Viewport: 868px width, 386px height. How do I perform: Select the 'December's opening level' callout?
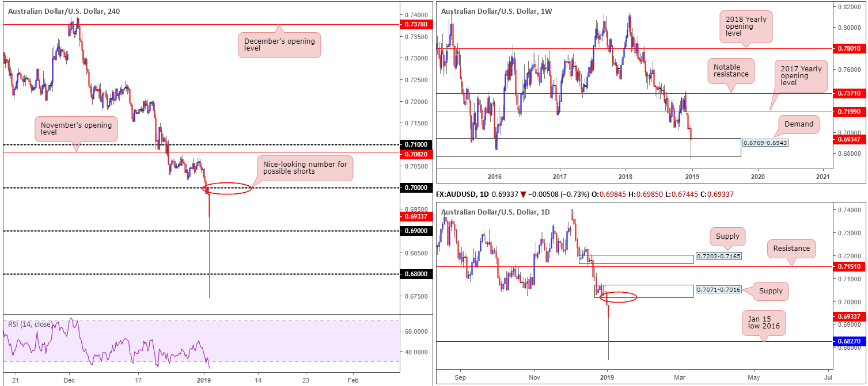[279, 44]
